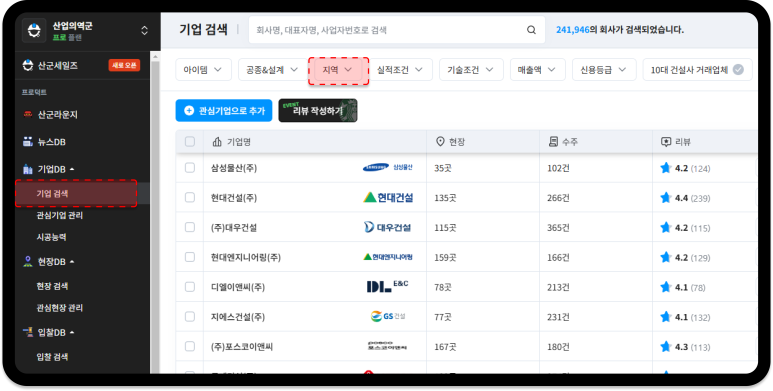This screenshot has width=773, height=391.
Task: Click the 포스코이앤씨 company logo
Action: click(387, 346)
